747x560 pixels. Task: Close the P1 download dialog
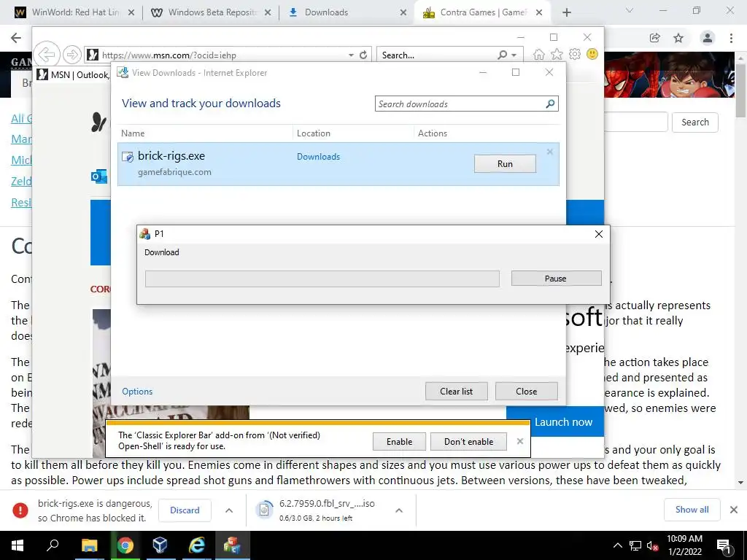[599, 234]
